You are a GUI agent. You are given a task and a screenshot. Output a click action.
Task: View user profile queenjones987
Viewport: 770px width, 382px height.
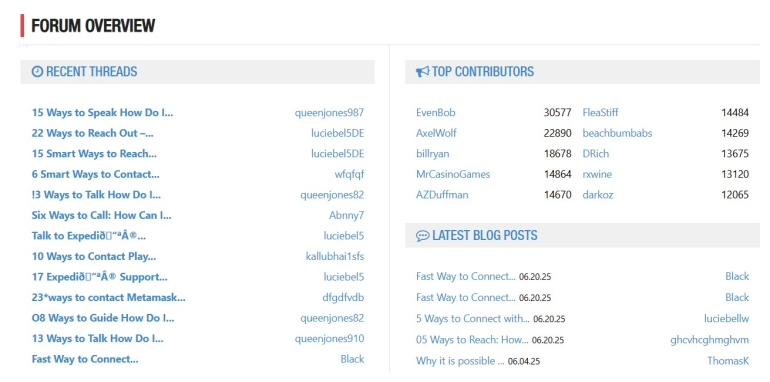(330, 112)
